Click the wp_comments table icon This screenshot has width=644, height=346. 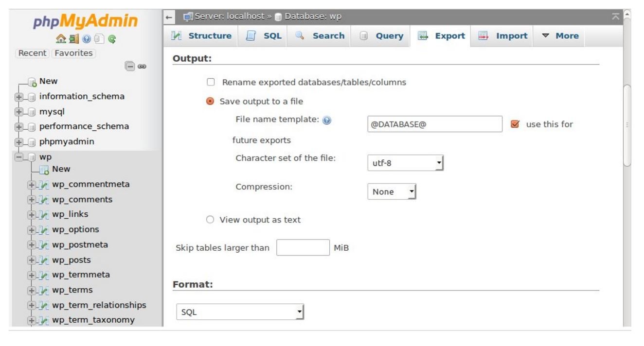click(x=45, y=200)
